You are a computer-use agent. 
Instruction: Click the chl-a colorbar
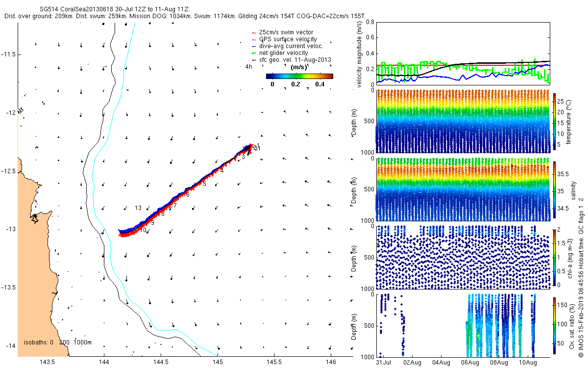555,258
